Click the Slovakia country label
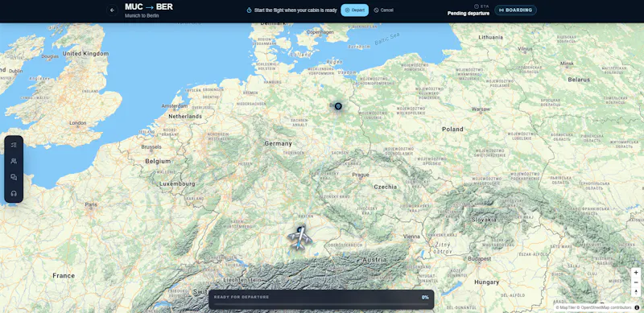Image resolution: width=644 pixels, height=313 pixels. click(484, 220)
